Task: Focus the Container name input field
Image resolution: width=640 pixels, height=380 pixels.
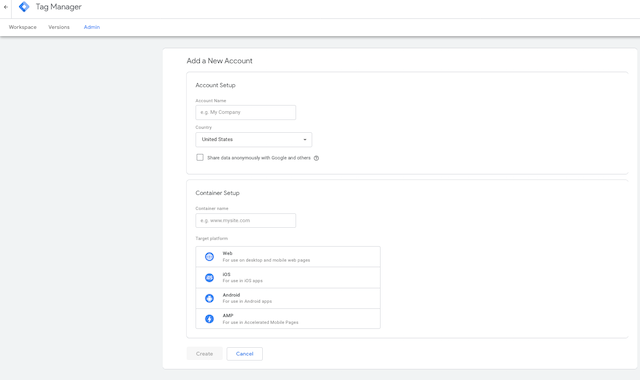Action: click(x=246, y=220)
